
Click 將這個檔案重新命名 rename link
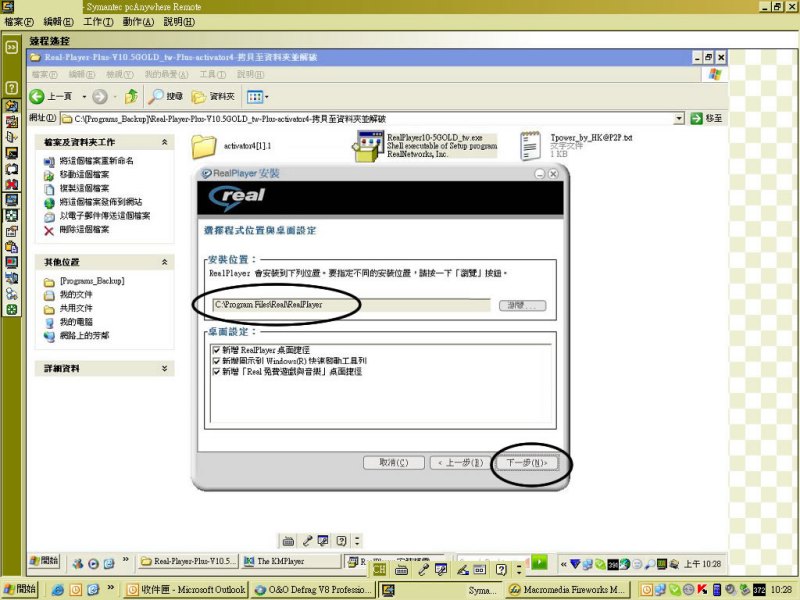tap(96, 161)
